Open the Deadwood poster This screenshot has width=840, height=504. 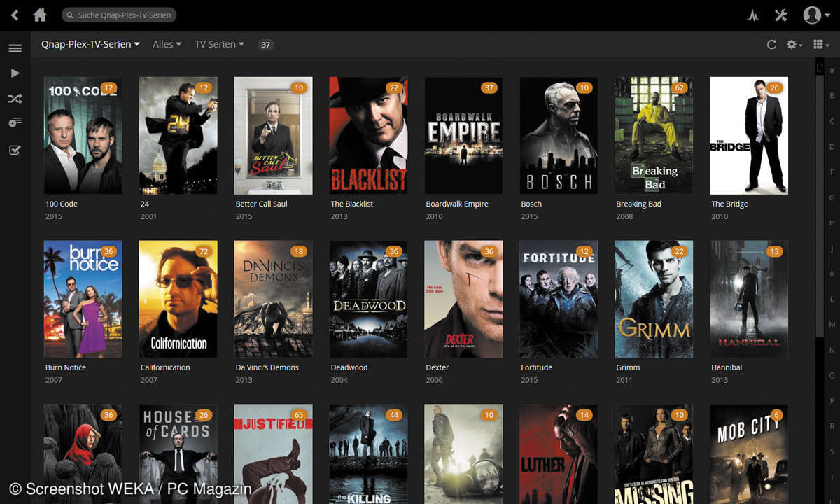point(368,299)
